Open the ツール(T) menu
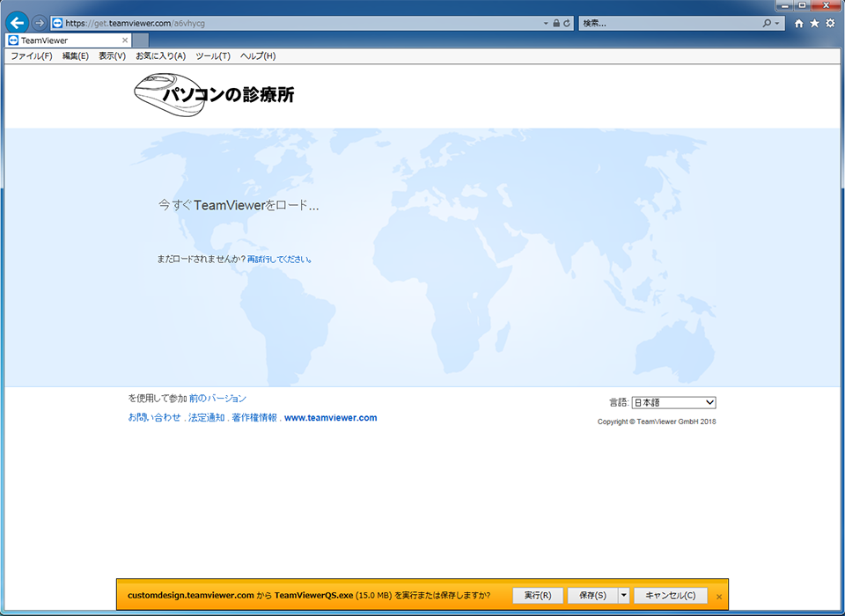This screenshot has height=616, width=845. (x=213, y=56)
